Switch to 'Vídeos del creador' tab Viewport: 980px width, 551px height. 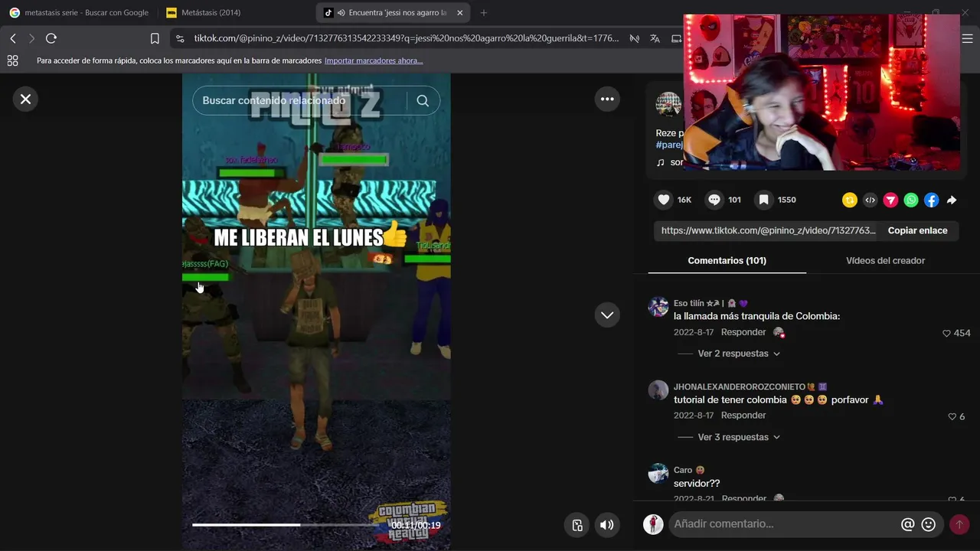(x=885, y=260)
